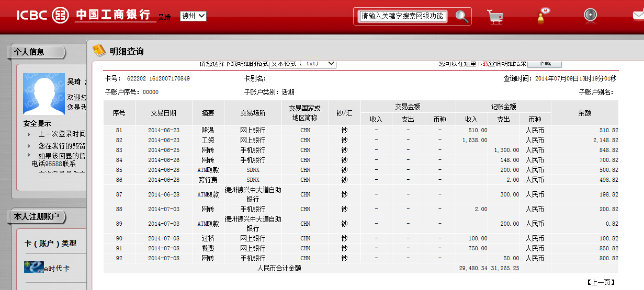Click the round speaker icon in header
This screenshot has height=290, width=644.
coord(591,15)
